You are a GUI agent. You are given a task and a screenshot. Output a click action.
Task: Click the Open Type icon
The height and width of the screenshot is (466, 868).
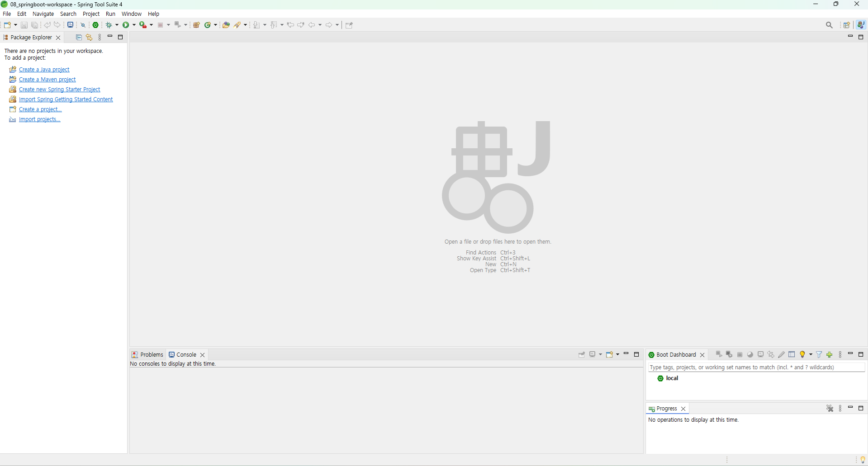point(226,25)
